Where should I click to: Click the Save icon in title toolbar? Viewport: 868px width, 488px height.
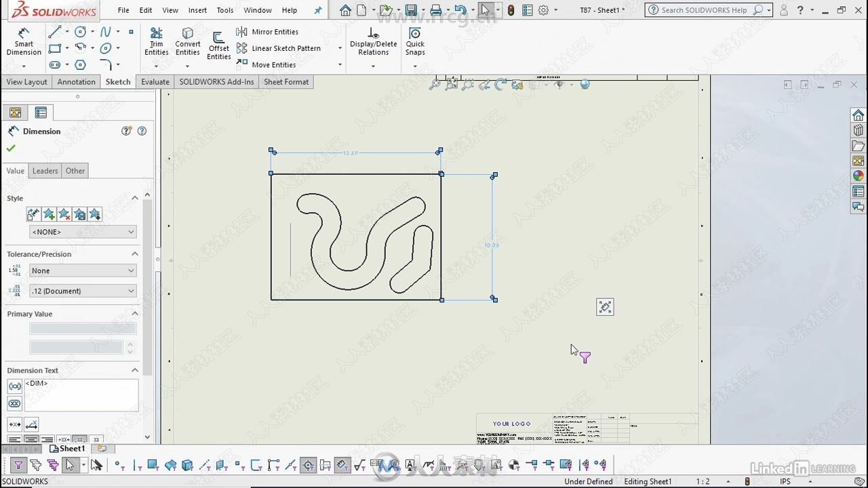pyautogui.click(x=411, y=10)
